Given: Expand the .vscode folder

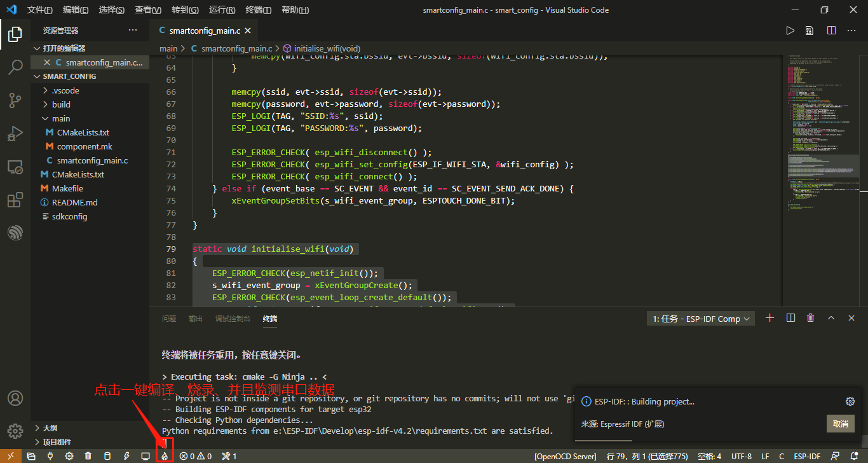Looking at the screenshot, I should tap(90, 90).
